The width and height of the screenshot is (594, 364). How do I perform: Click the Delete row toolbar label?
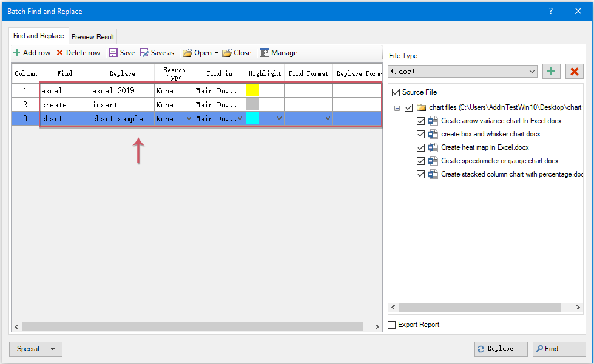83,53
